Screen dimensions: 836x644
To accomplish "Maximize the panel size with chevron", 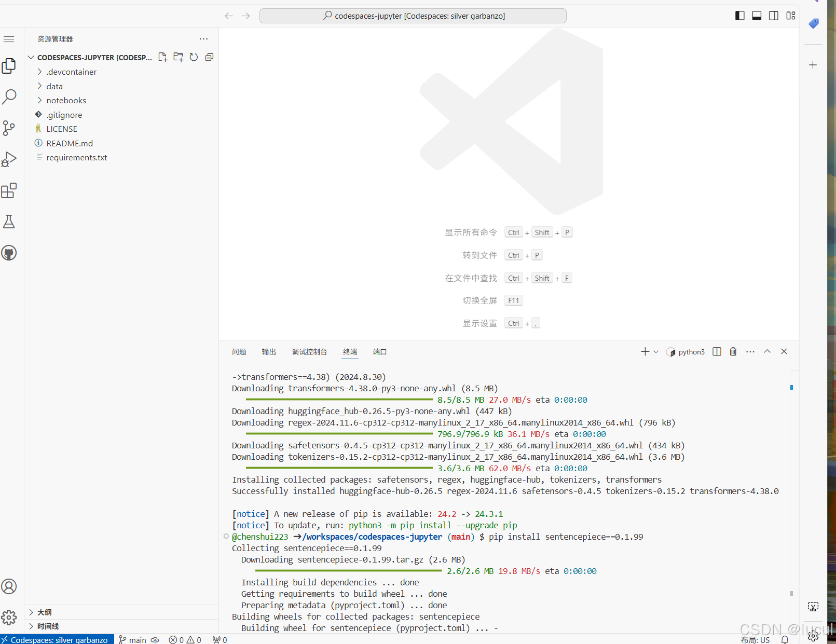I will point(767,352).
